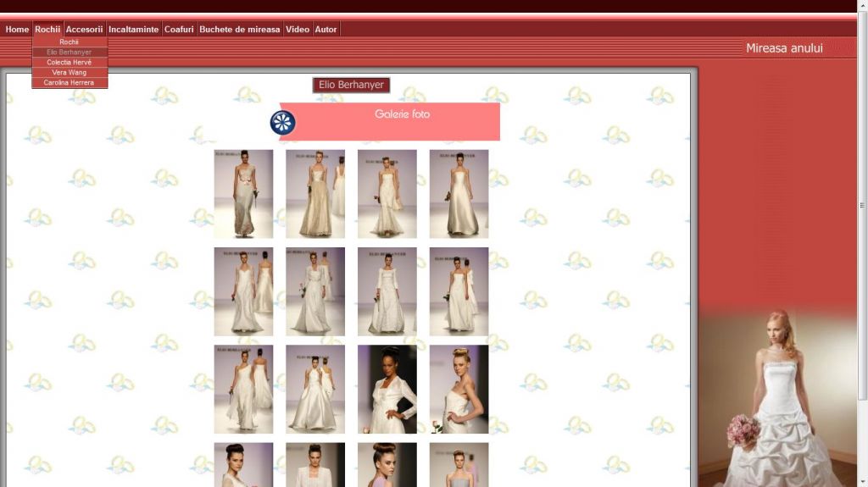Open the Mireasa anului link
The width and height of the screenshot is (868, 487).
(x=784, y=48)
